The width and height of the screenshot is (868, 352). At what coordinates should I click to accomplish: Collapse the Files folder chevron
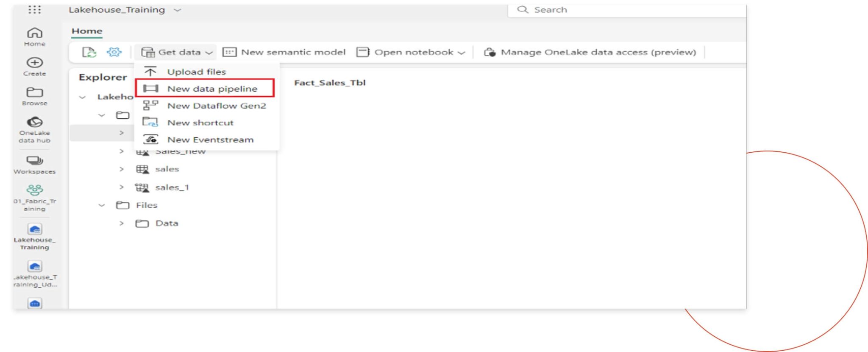point(102,205)
